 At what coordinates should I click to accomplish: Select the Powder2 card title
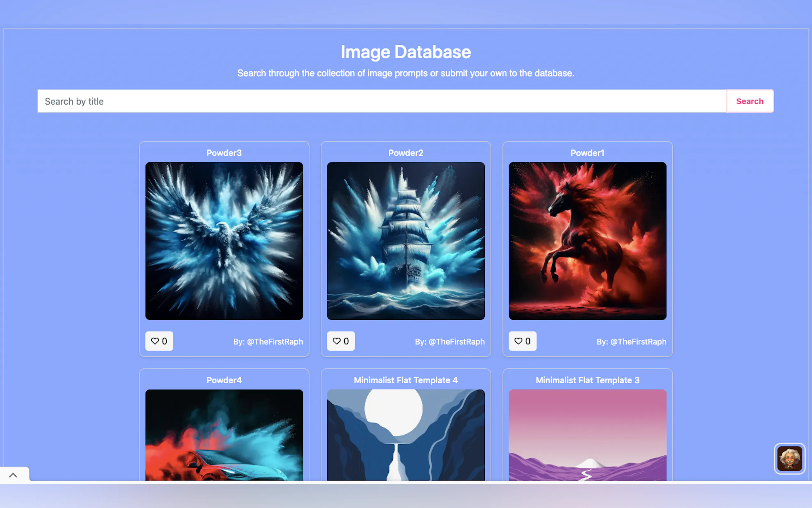click(406, 153)
